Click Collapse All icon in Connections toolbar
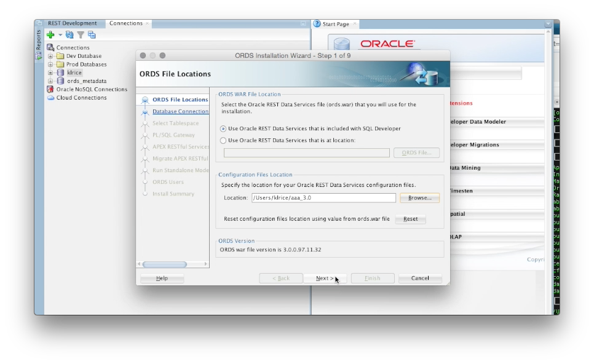 point(92,35)
